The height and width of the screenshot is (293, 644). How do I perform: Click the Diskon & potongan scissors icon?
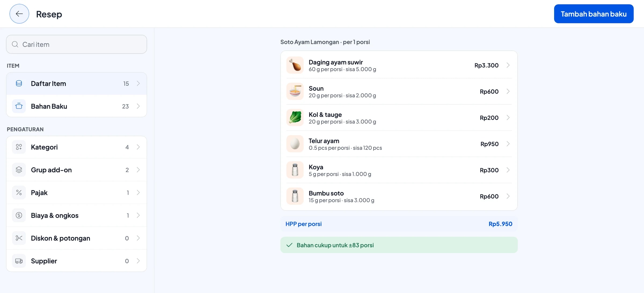19,238
